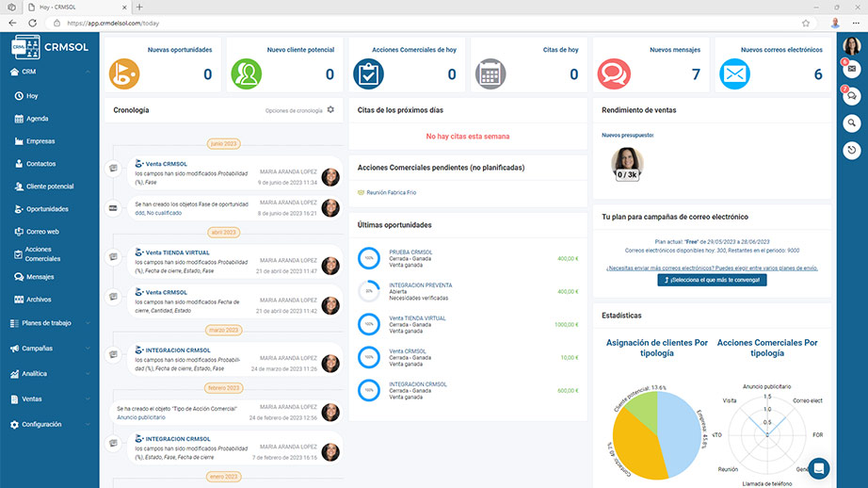Click the Citas de hoy calendar icon
Image resolution: width=868 pixels, height=488 pixels.
coord(490,73)
